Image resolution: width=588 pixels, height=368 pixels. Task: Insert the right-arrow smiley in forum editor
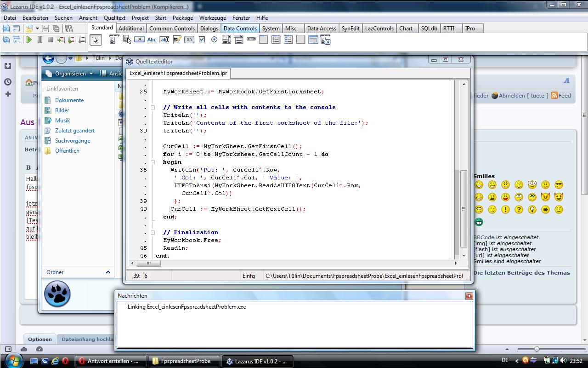click(x=545, y=209)
